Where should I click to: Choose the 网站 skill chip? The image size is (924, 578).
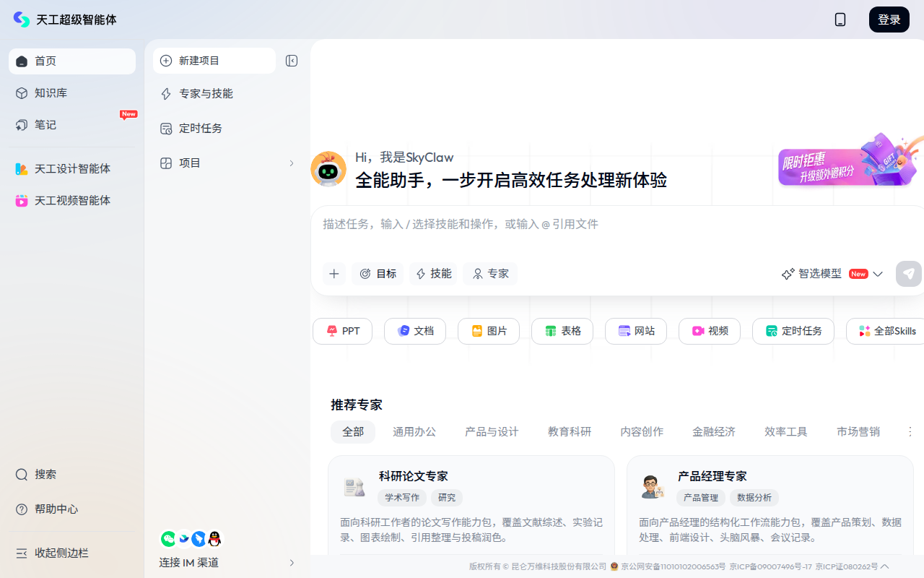coord(636,331)
